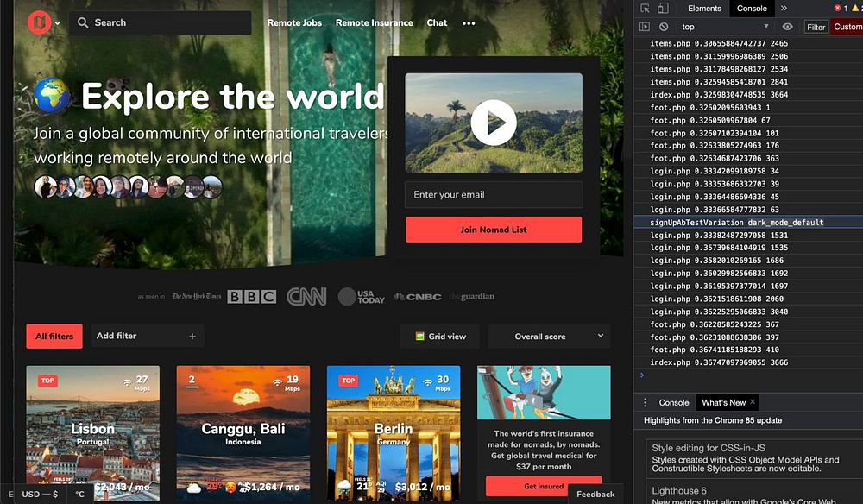This screenshot has width=863, height=504.
Task: Click the Add filter box
Action: pos(148,337)
